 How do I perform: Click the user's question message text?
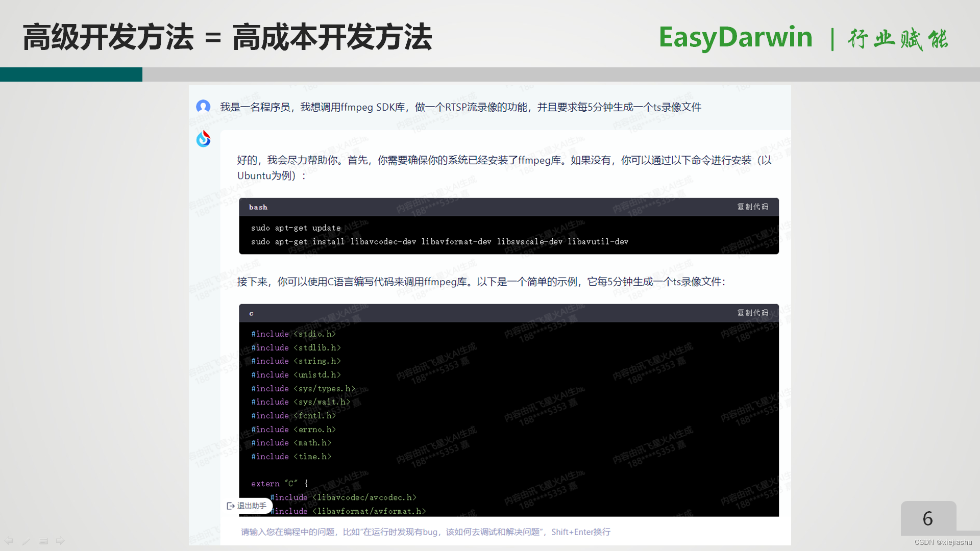(x=460, y=107)
